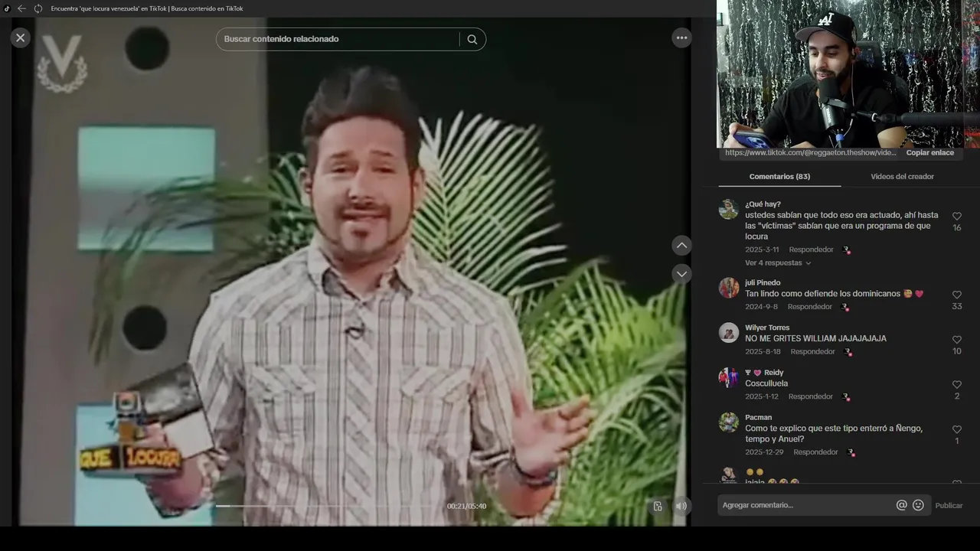Click the flag icon beside Reidy's Responder
The width and height of the screenshot is (980, 551).
pos(846,398)
